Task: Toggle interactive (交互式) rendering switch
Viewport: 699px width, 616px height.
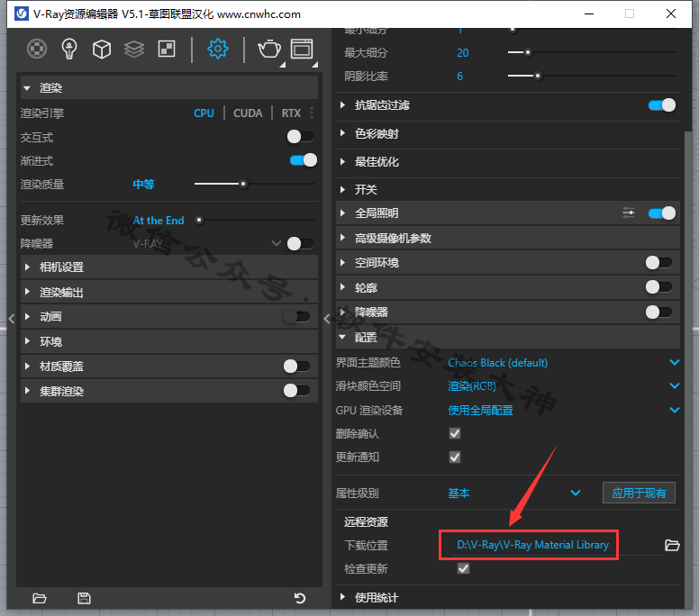Action: point(300,136)
